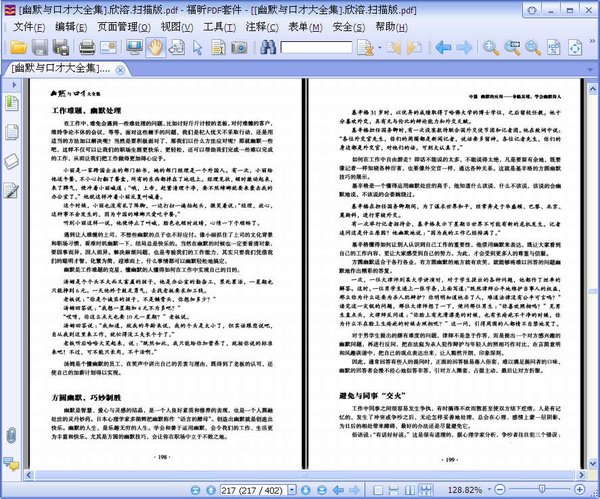Click status bar previous view left arrow
This screenshot has height=499, width=600.
tap(338, 490)
